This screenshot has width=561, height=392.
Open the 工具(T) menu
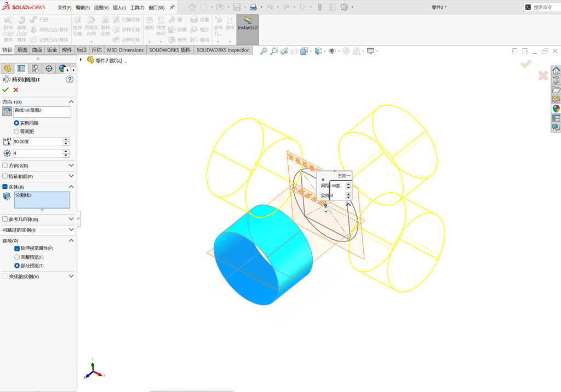pyautogui.click(x=137, y=8)
